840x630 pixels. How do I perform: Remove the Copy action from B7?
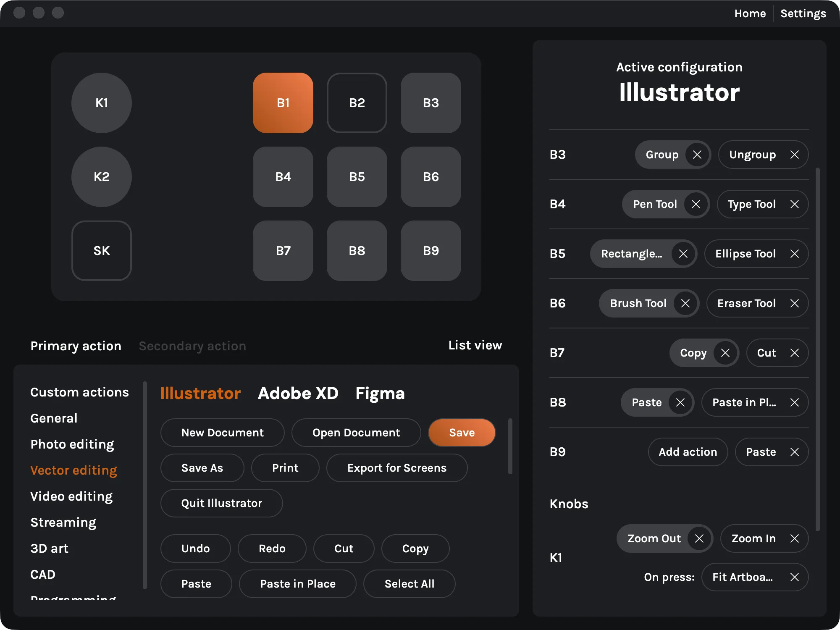point(725,353)
